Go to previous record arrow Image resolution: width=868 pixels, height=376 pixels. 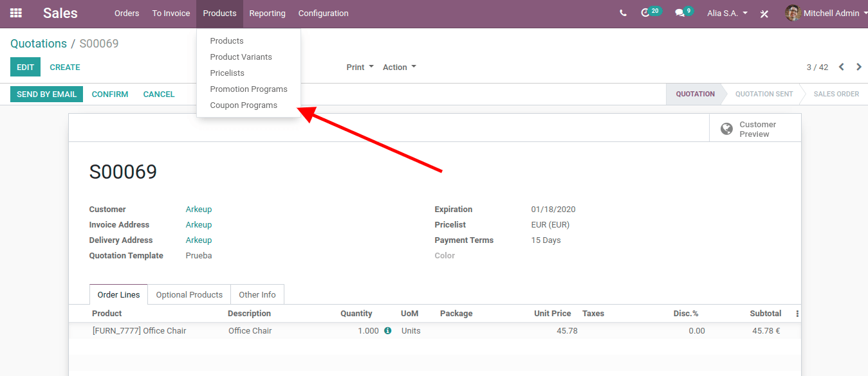tap(842, 67)
